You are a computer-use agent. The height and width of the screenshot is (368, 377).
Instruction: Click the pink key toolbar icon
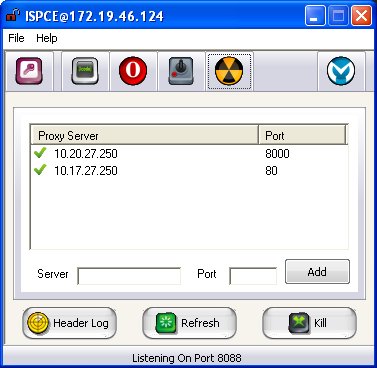tap(29, 71)
